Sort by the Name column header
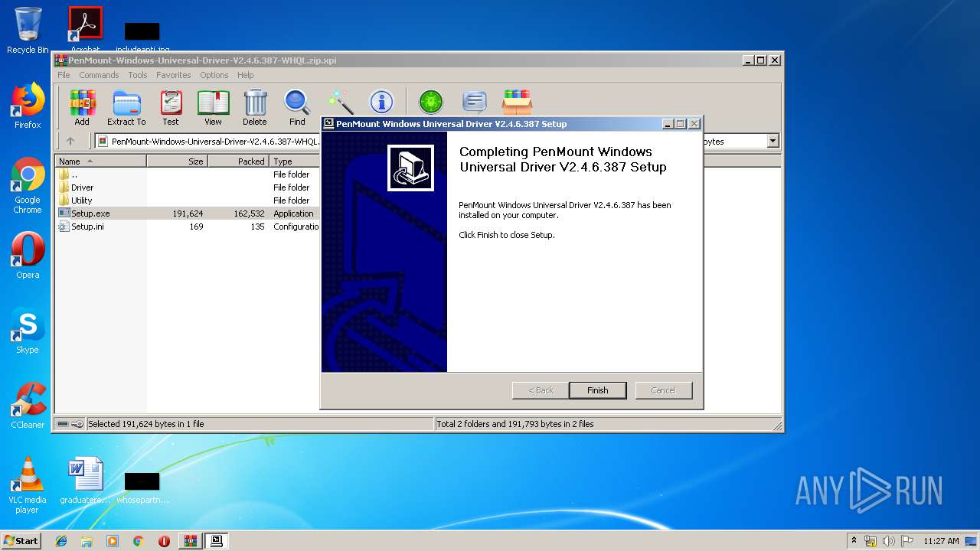The height and width of the screenshot is (551, 980). tap(100, 161)
